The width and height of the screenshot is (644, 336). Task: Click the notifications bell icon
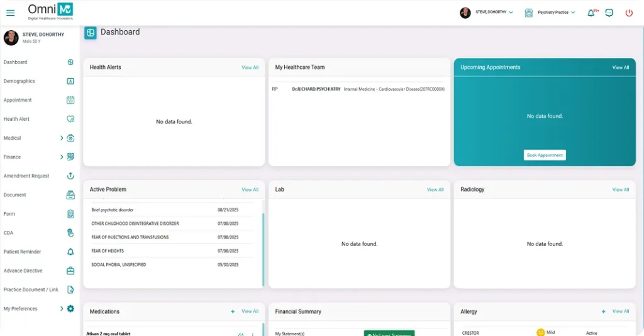coord(591,13)
